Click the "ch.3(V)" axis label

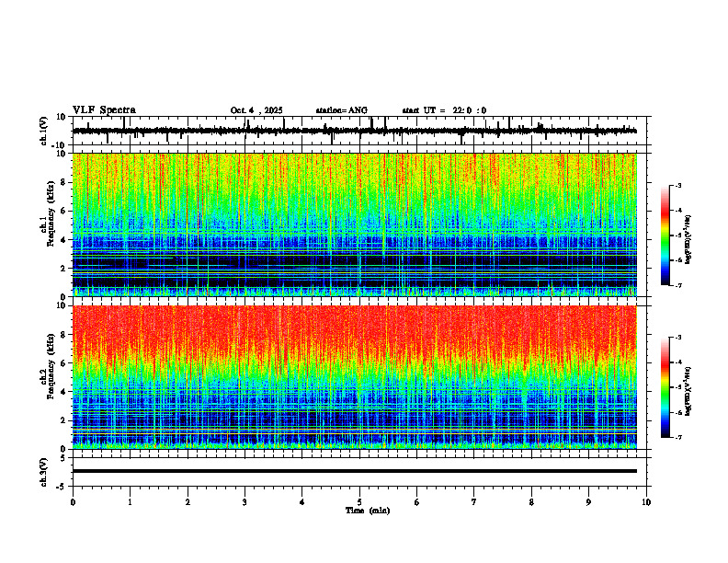(44, 472)
